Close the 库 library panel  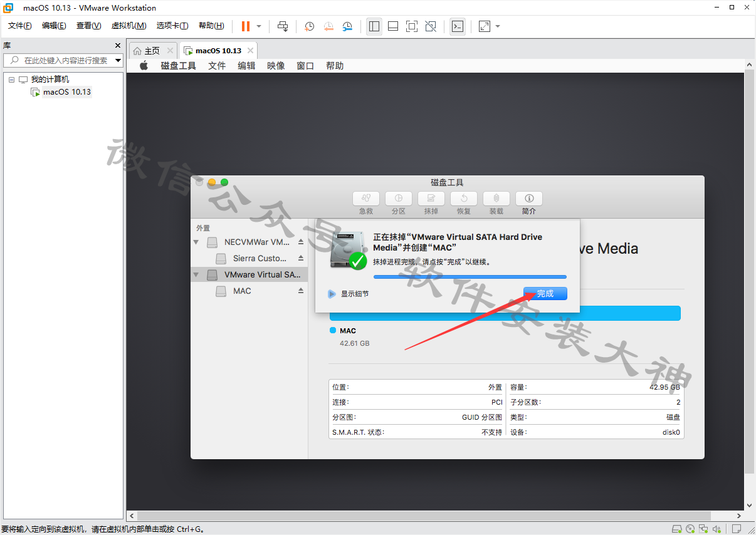118,45
